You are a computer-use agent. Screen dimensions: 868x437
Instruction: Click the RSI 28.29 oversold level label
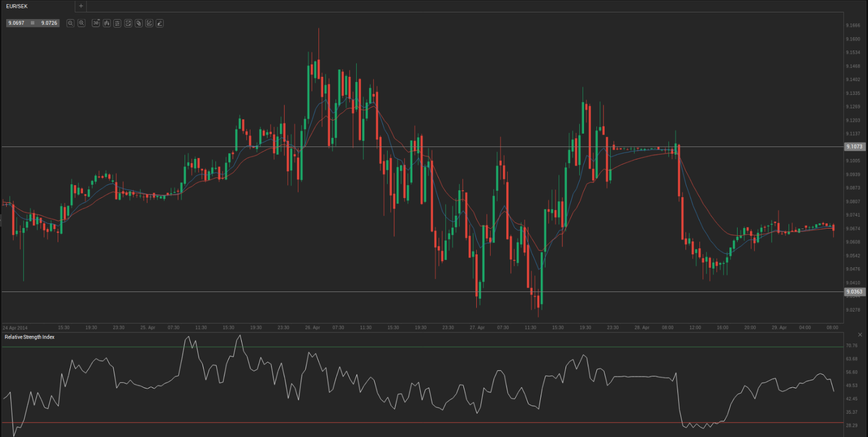(x=852, y=426)
